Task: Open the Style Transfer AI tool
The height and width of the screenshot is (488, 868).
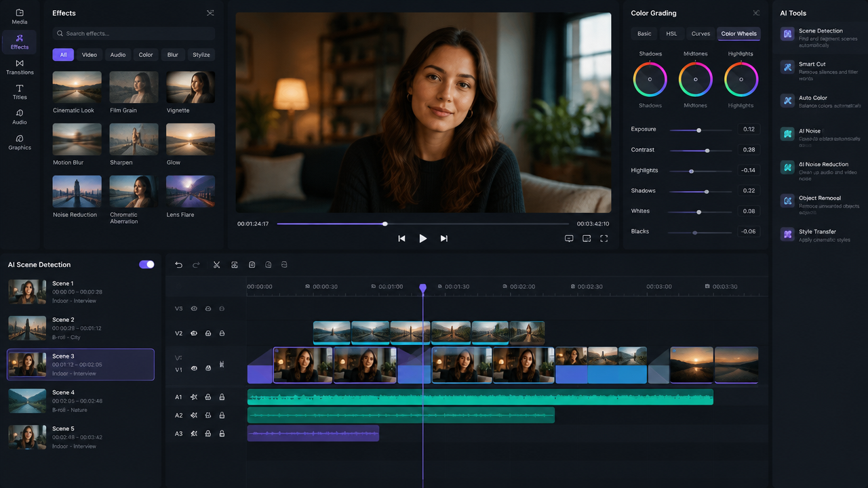Action: pos(820,235)
